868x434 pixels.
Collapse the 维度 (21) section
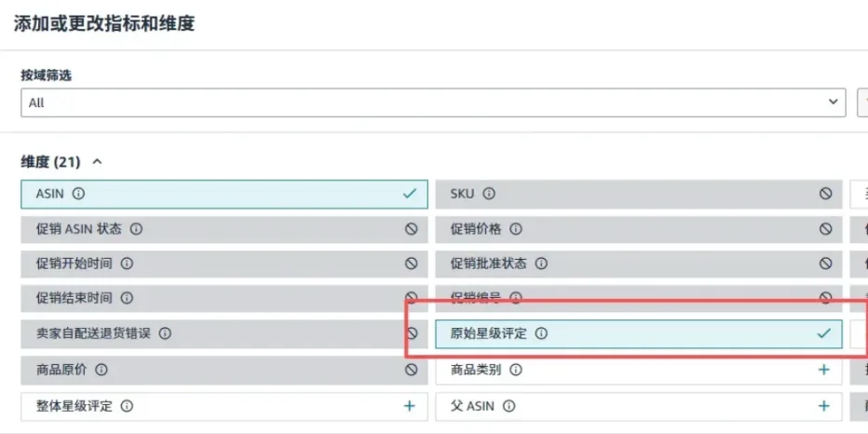pyautogui.click(x=98, y=162)
